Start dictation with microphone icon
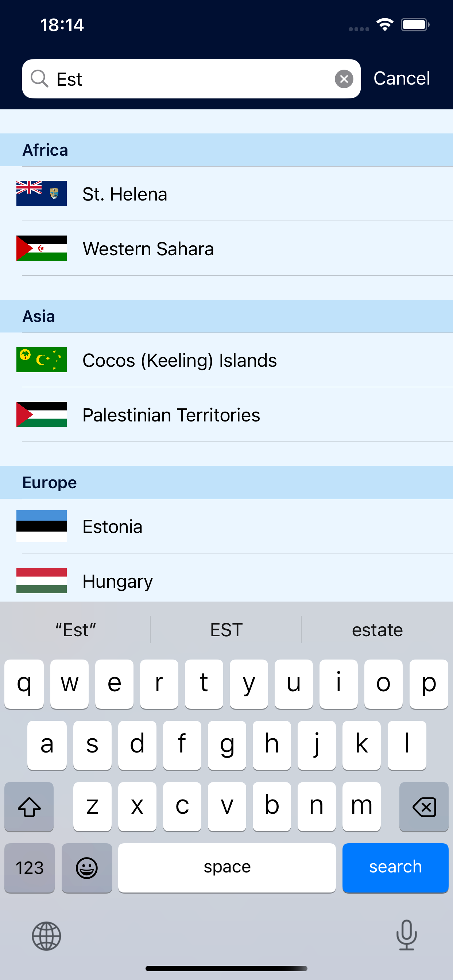 point(406,935)
